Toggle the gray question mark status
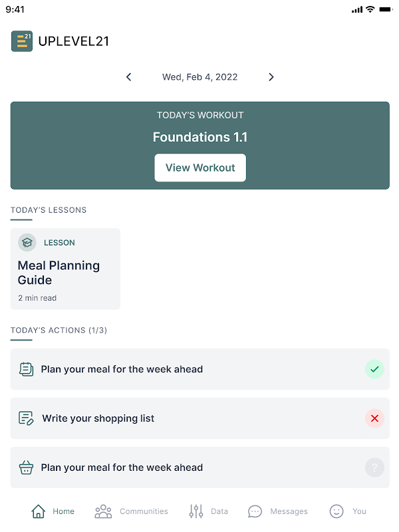399x532 pixels. pos(374,467)
